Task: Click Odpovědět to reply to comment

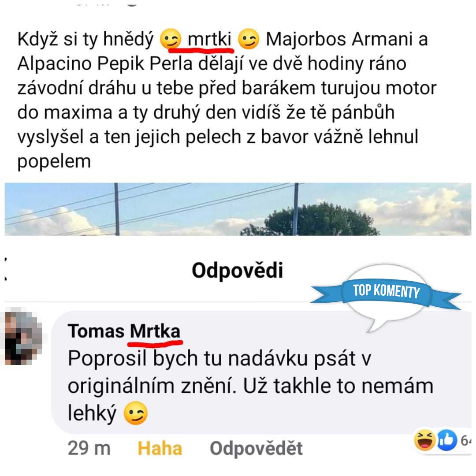Action: tap(256, 448)
